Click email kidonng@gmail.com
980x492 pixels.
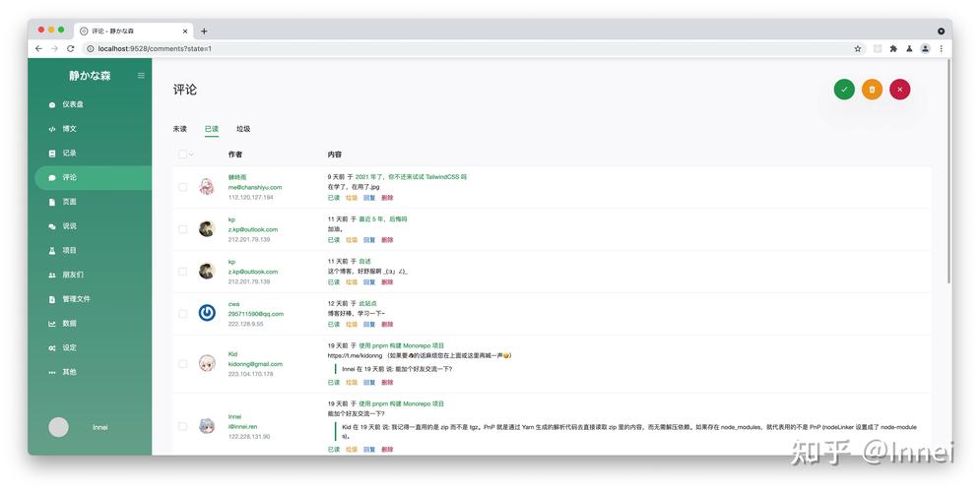[x=255, y=364]
